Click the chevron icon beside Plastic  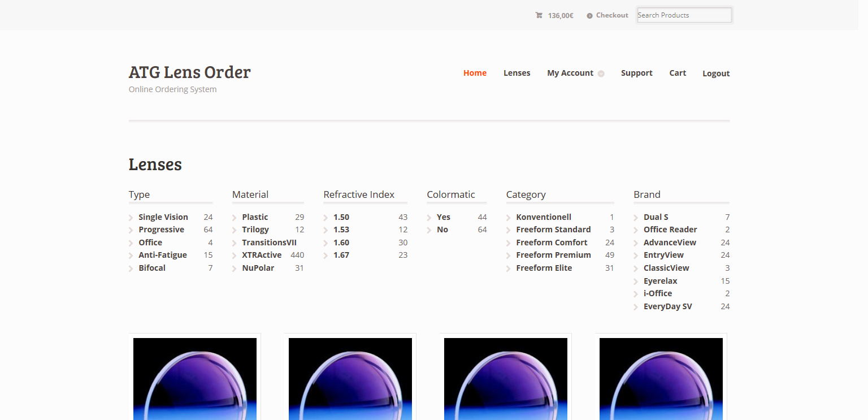coord(235,218)
